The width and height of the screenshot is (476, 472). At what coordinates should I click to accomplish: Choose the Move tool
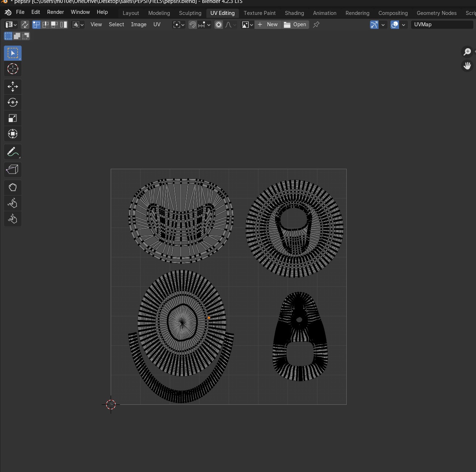tap(13, 87)
